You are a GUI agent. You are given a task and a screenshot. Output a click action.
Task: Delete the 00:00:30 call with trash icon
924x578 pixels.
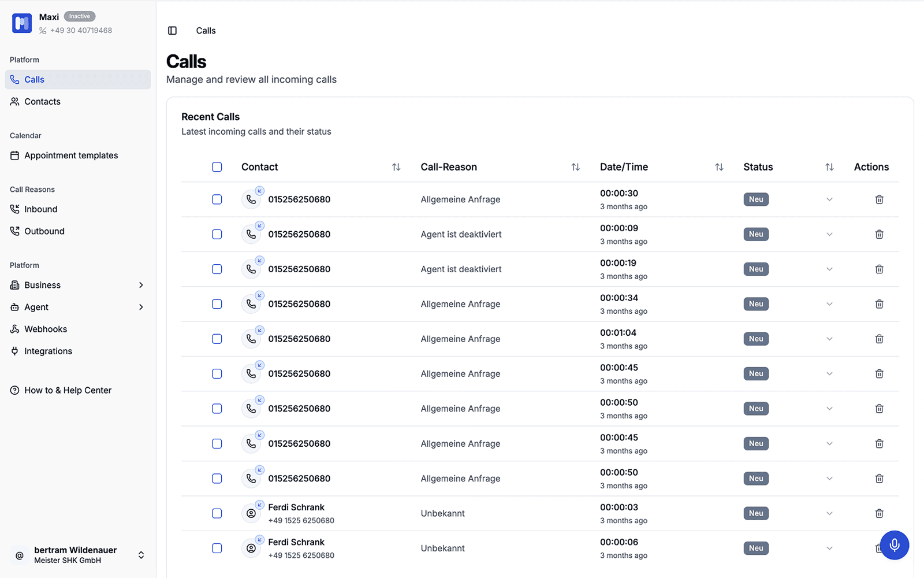pos(879,199)
